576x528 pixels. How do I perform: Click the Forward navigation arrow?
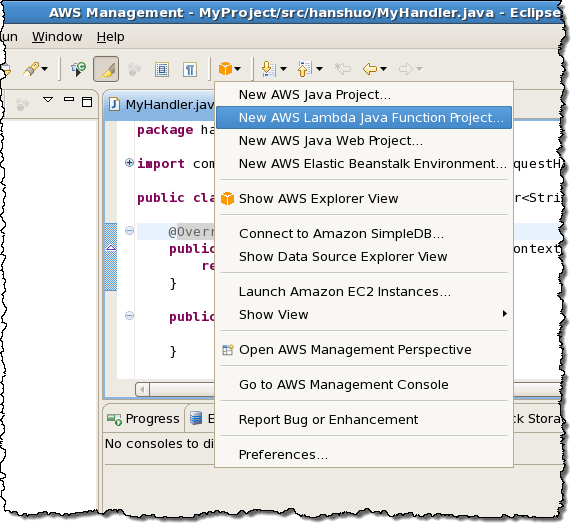coord(406,69)
